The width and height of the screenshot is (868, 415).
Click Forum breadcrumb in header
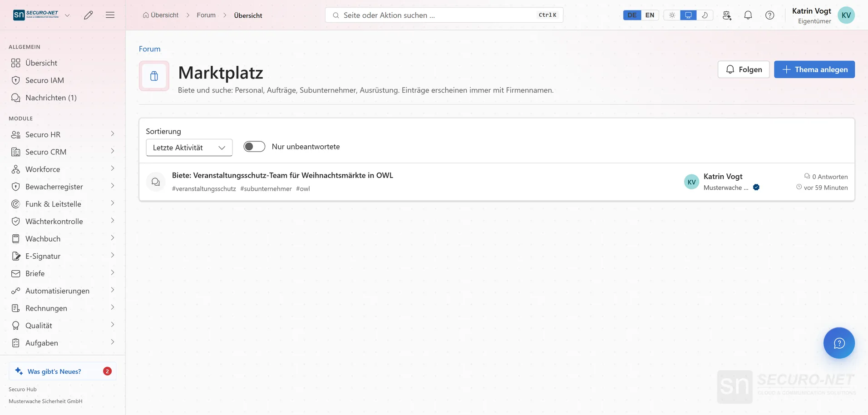[x=206, y=15]
